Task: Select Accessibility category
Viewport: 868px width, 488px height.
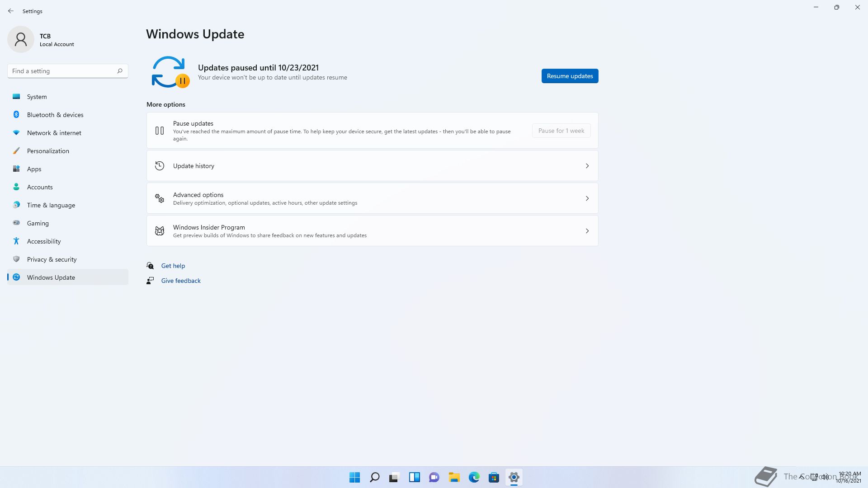Action: (x=68, y=241)
